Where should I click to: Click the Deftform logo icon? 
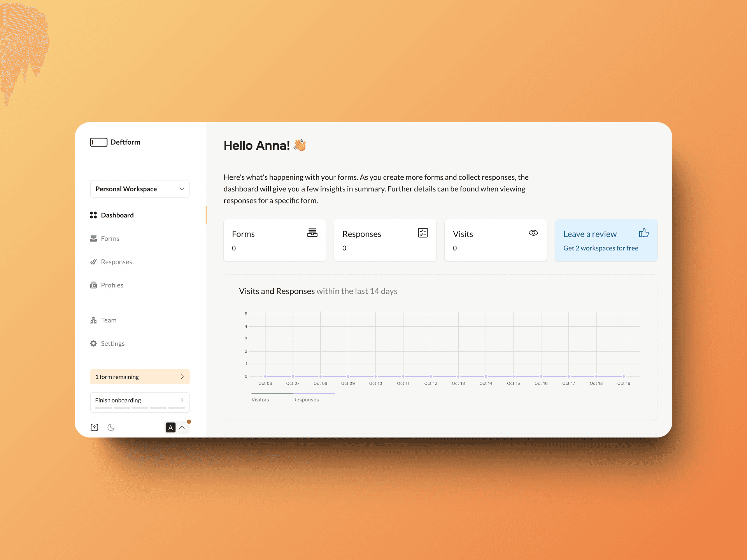pos(98,142)
